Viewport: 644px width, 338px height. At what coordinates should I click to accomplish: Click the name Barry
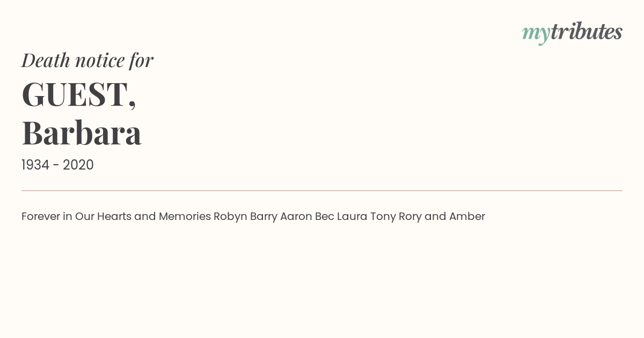tap(264, 217)
